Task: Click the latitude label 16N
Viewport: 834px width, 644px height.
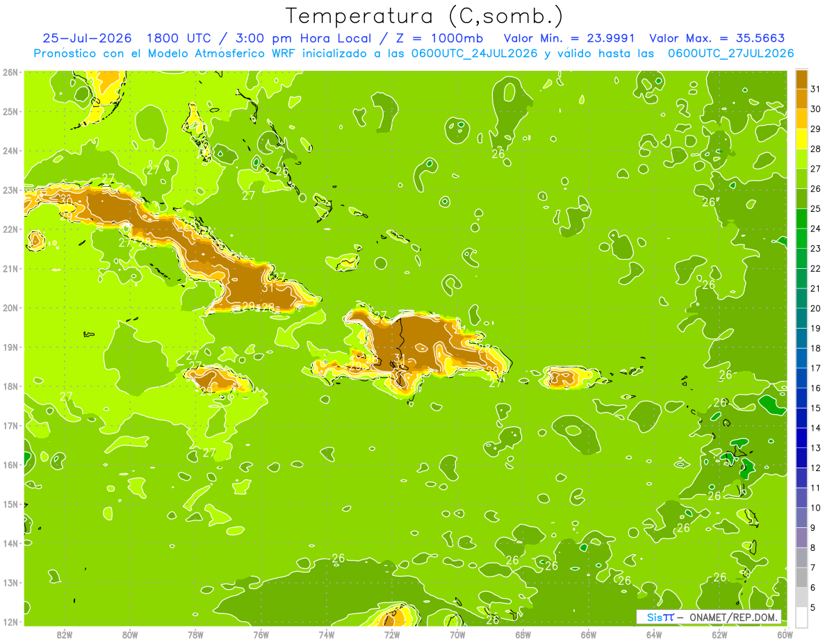Action: tap(10, 465)
